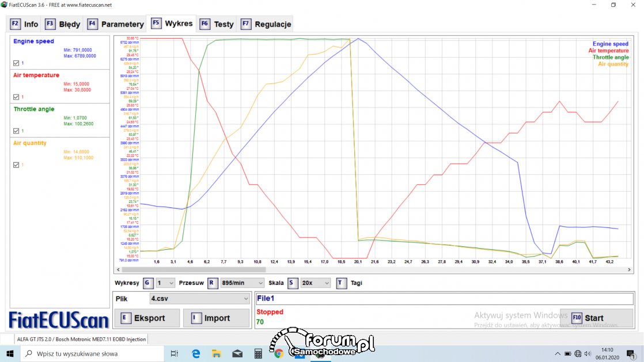Click the ALFA GT JTS 2.0 status bar entry
Image resolution: width=644 pixels, height=362 pixels.
[x=81, y=340]
